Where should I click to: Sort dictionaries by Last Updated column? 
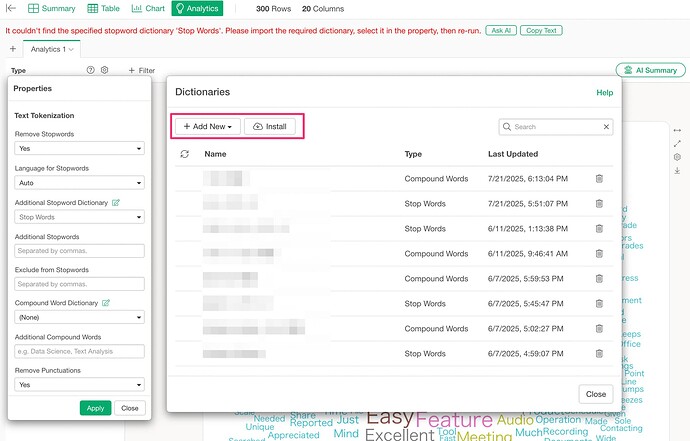pos(513,154)
